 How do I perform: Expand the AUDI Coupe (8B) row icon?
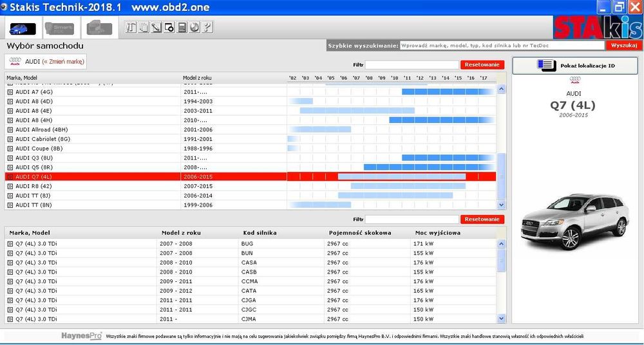(10, 149)
